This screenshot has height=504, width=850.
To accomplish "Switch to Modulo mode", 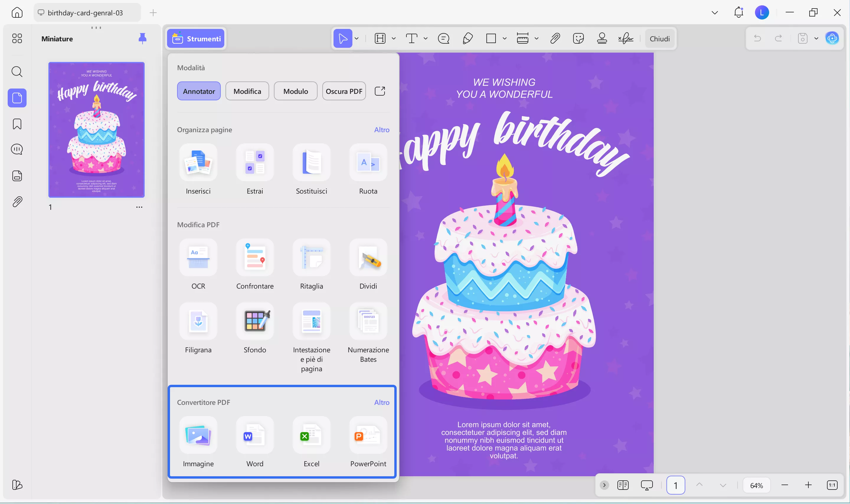I will 295,91.
